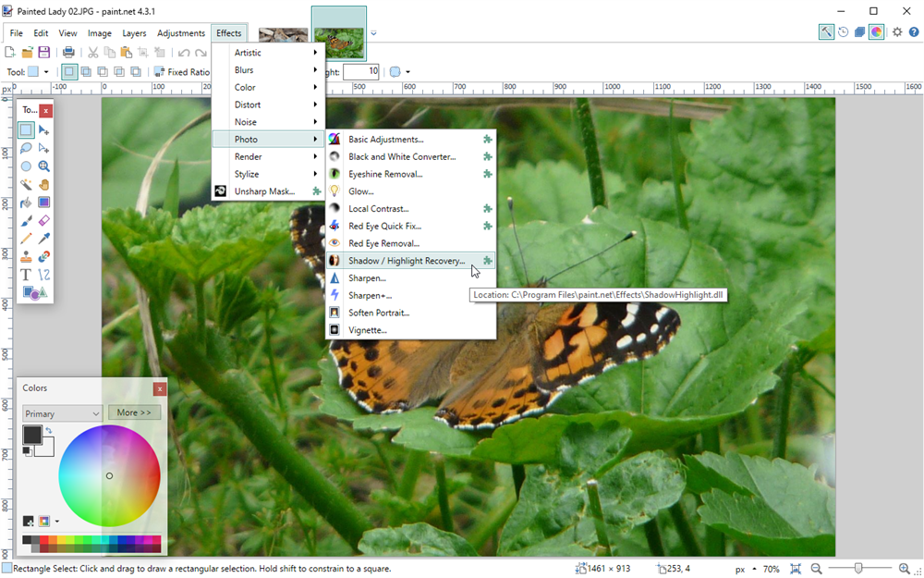
Task: Switch to the first image thumbnail
Action: coord(283,34)
